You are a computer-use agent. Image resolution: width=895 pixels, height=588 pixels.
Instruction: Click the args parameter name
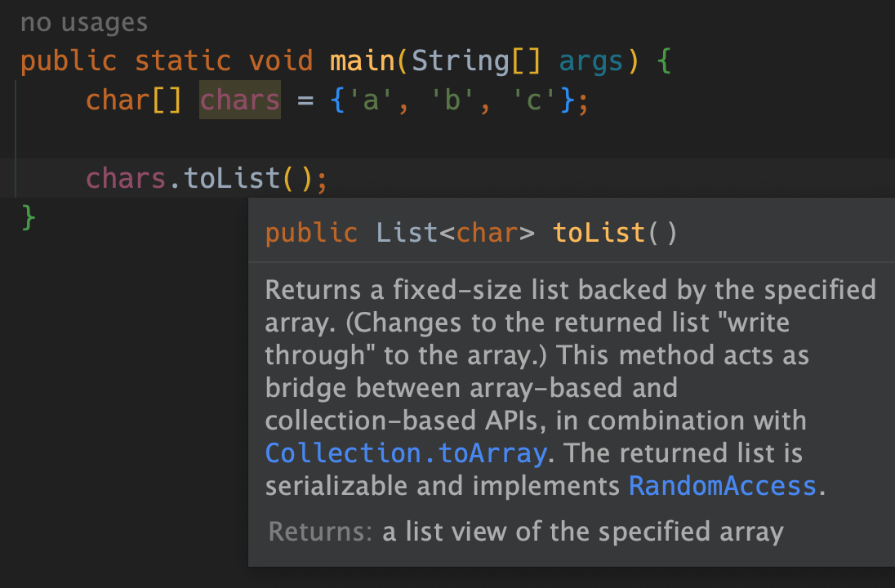pos(590,62)
